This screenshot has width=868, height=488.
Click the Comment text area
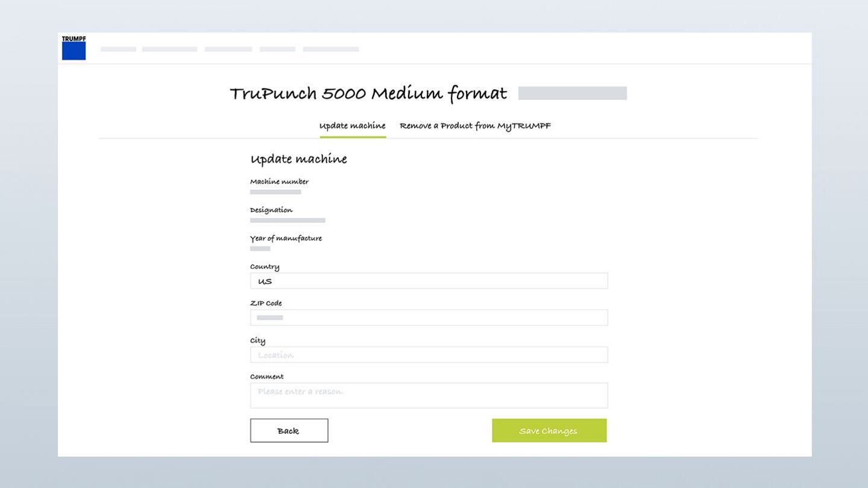click(429, 395)
